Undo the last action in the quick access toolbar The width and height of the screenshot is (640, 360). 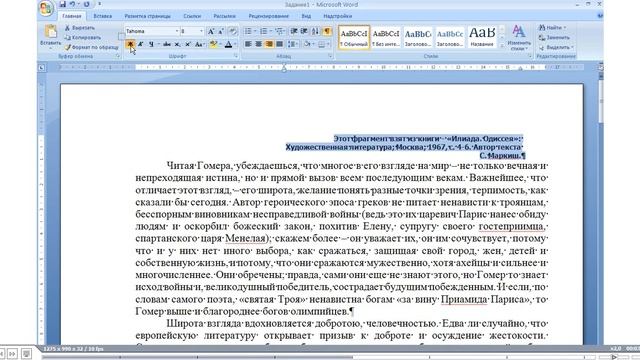click(x=72, y=4)
